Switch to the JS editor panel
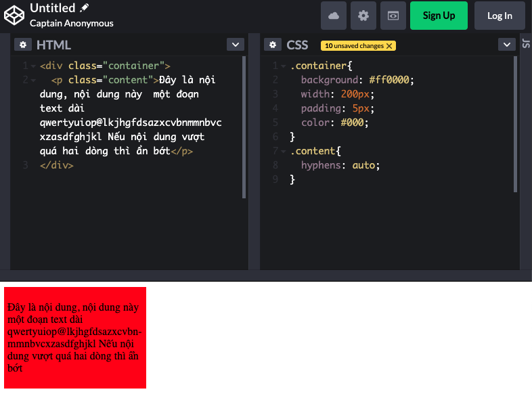 [x=526, y=45]
